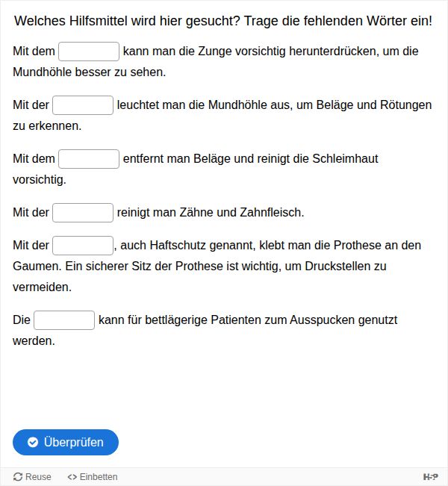Click the Reuse circular arrows icon
The height and width of the screenshot is (486, 448).
click(18, 477)
